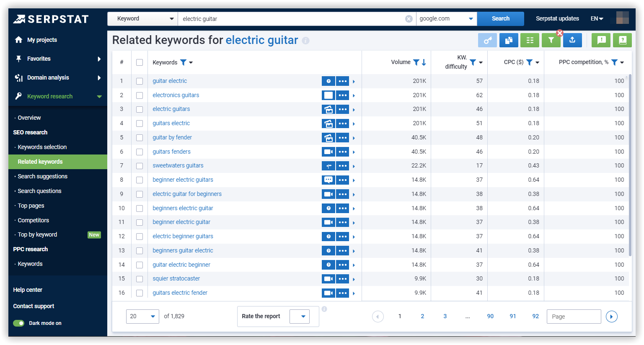Image resolution: width=644 pixels, height=345 pixels.
Task: Open Search suggestions in sidebar
Action: 42,176
